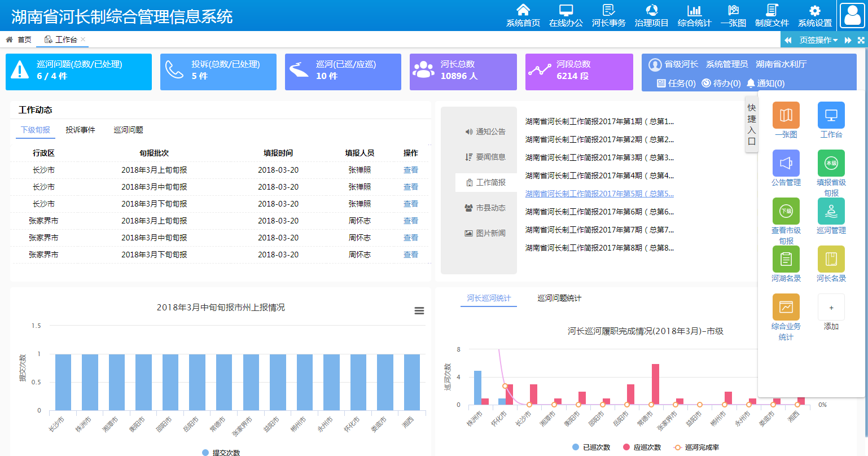Go to 系统首页 in top navigation

pyautogui.click(x=523, y=15)
